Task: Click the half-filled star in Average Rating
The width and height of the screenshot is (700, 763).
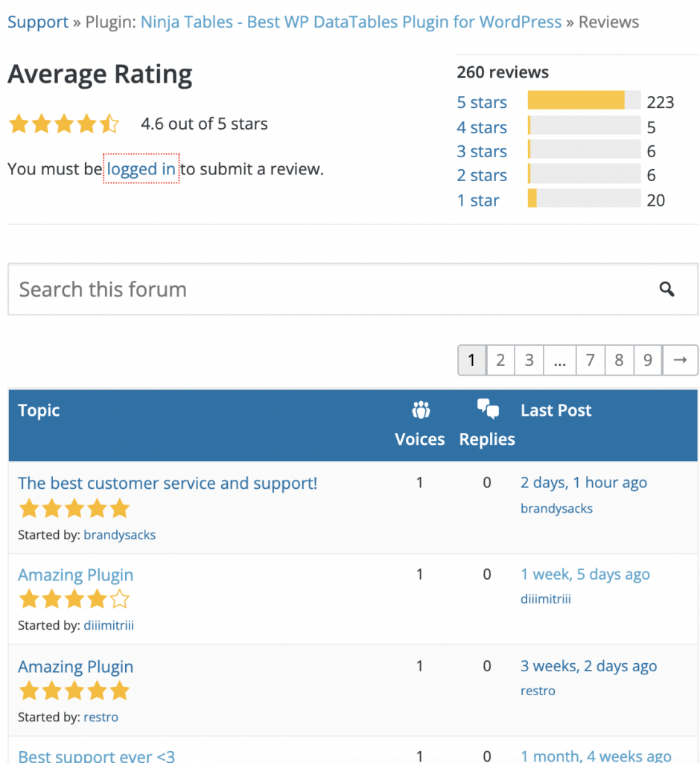Action: coord(109,124)
